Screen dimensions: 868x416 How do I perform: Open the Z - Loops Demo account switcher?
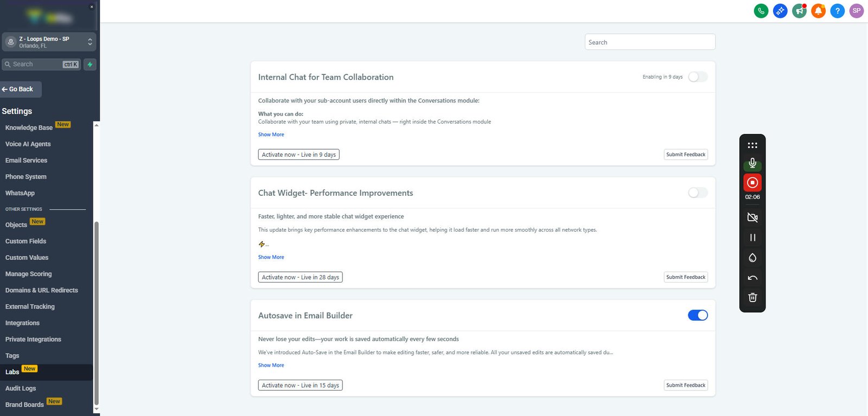(x=49, y=42)
